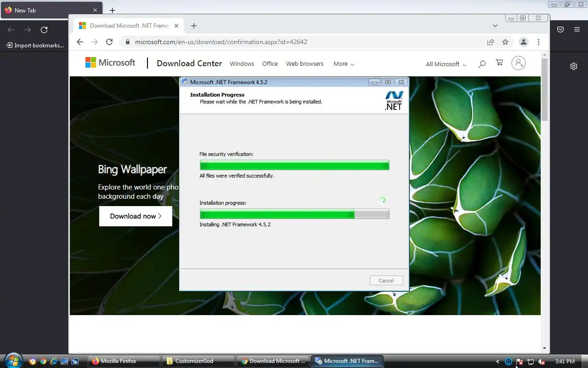Click the microsoft.com address bar
This screenshot has width=588, height=368.
(x=303, y=42)
